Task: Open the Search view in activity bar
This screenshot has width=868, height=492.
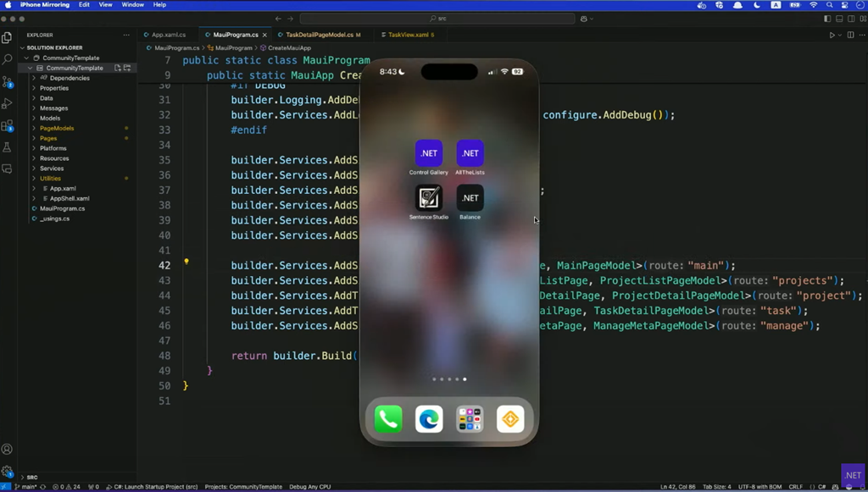Action: (x=8, y=59)
